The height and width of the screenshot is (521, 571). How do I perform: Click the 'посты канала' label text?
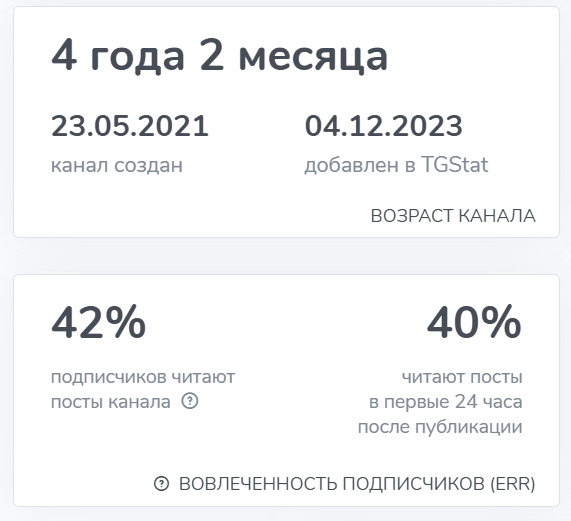(x=111, y=402)
